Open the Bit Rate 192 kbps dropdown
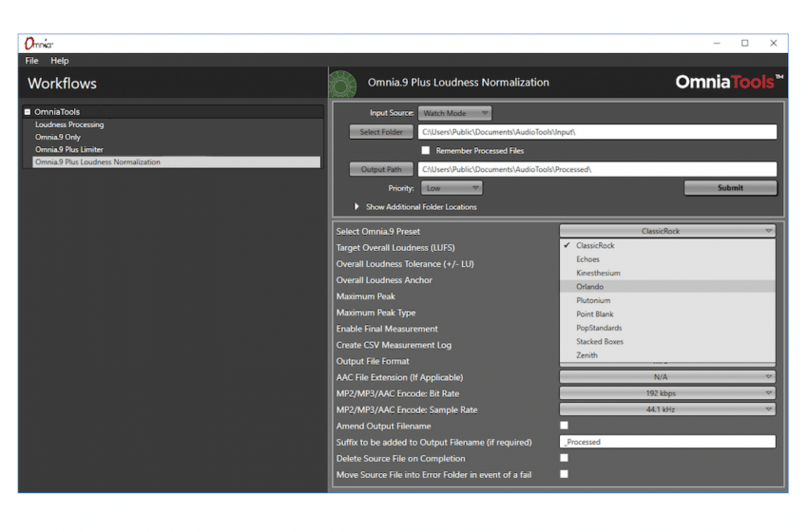 pyautogui.click(x=667, y=393)
